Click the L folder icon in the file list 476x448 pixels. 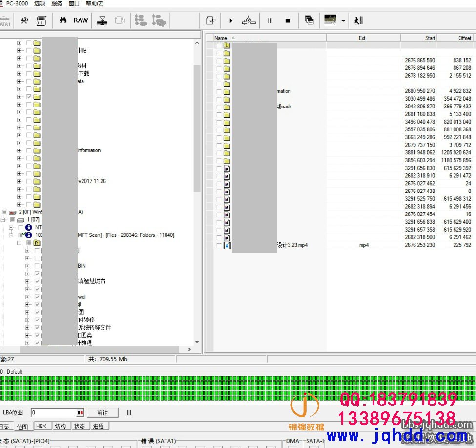pyautogui.click(x=227, y=45)
